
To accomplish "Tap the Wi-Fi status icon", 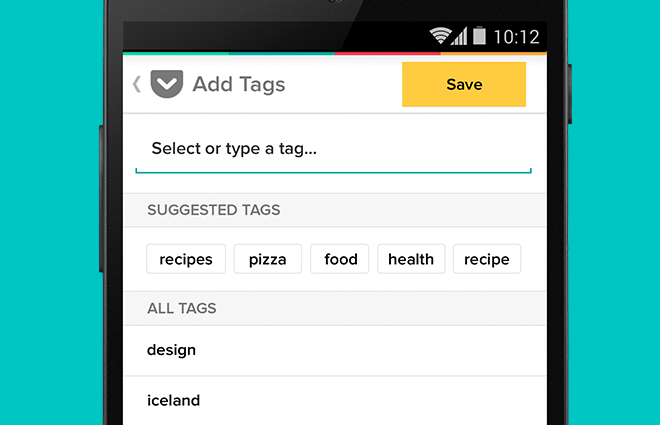I will tap(440, 36).
